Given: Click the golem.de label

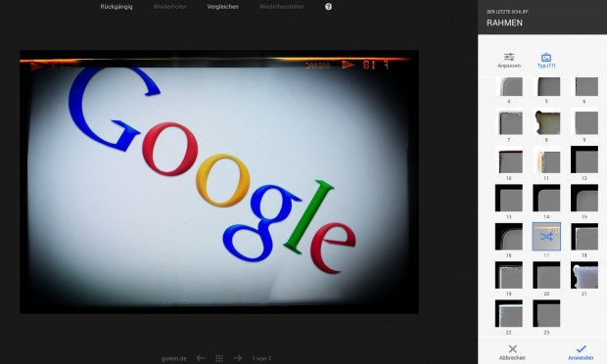Looking at the screenshot, I should tap(174, 358).
